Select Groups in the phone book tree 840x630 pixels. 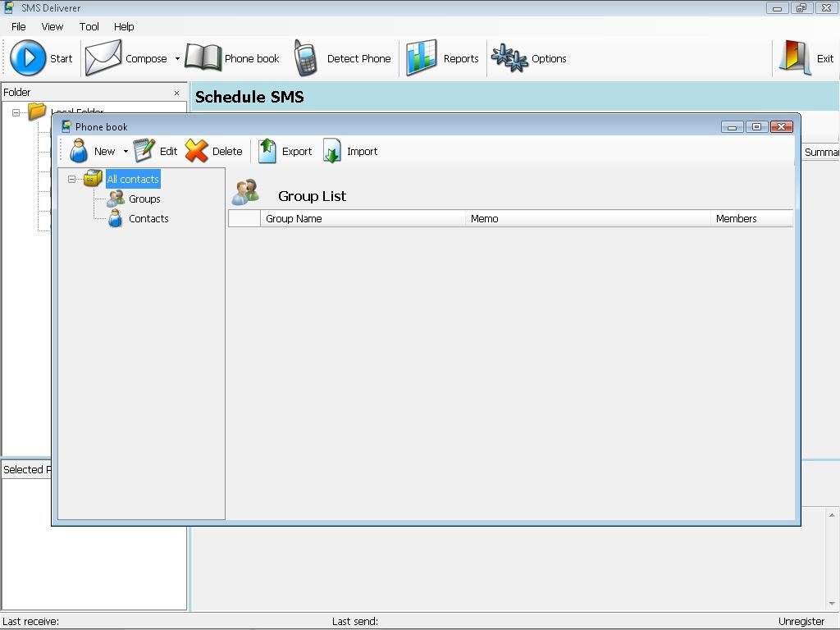click(x=144, y=199)
